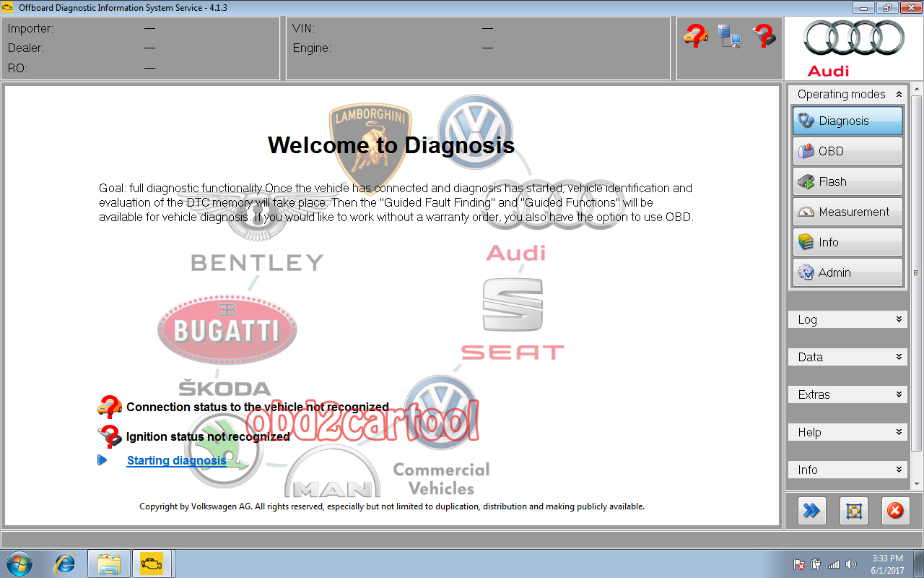Expand the Extras section
The width and height of the screenshot is (924, 578).
[x=846, y=394]
